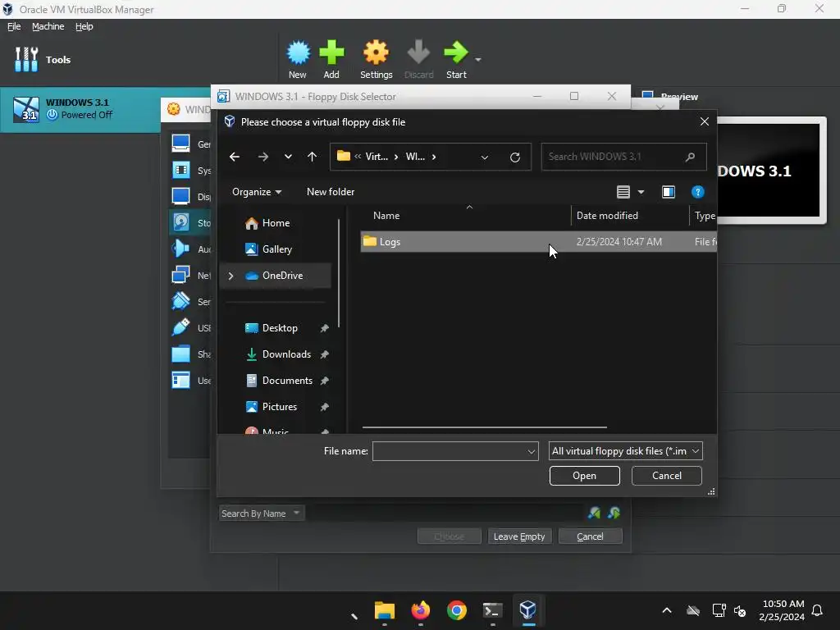Go forward in the file dialog
840x630 pixels.
click(263, 157)
